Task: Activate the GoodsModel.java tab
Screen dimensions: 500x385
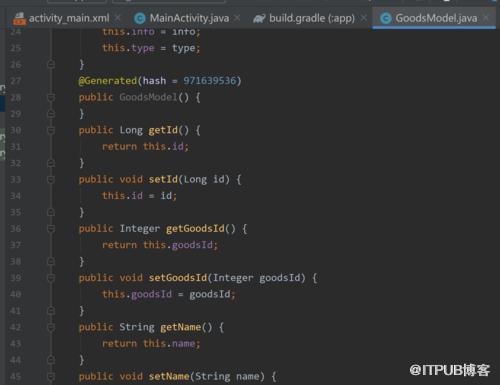Action: (433, 18)
